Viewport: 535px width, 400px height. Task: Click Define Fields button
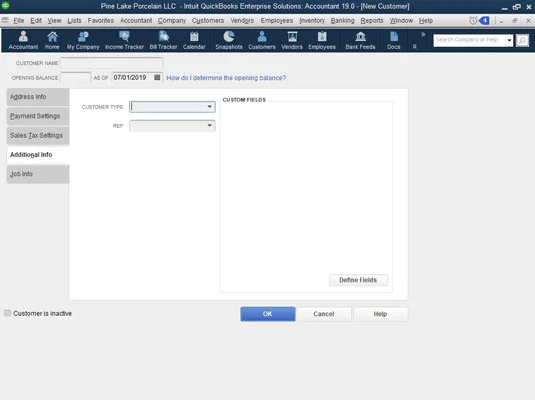[x=358, y=280]
